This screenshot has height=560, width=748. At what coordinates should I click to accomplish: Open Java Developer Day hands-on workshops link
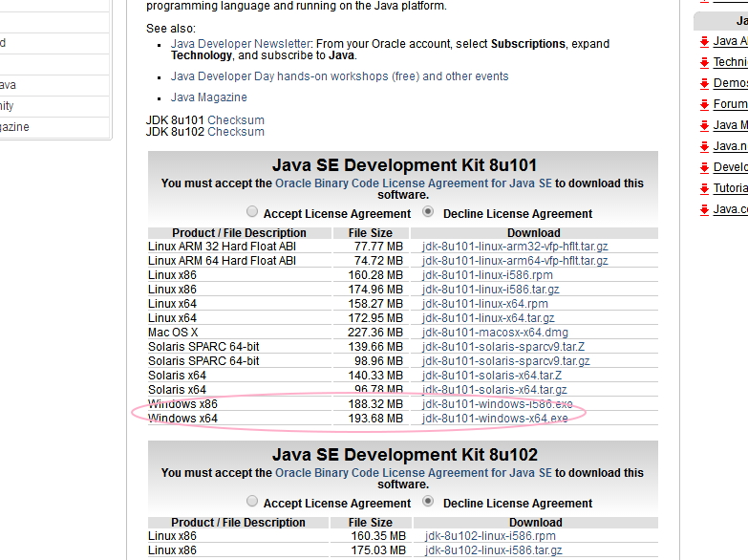tap(340, 76)
